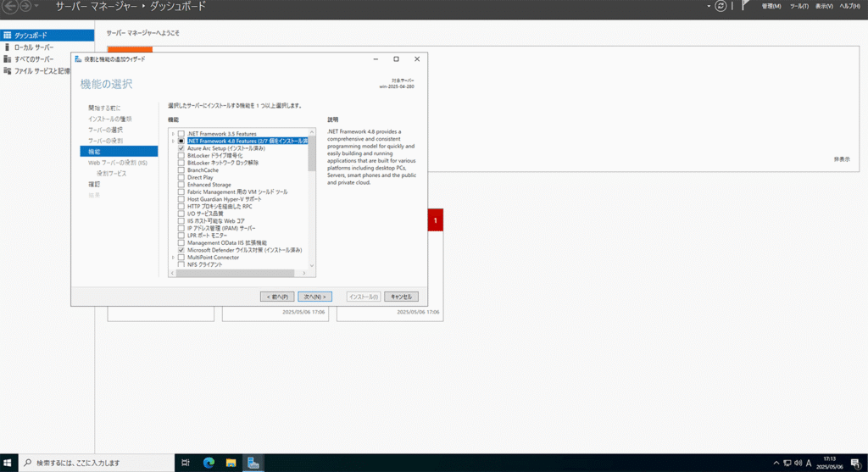Enable the BranchCache feature checkbox
This screenshot has width=868, height=472.
click(181, 169)
